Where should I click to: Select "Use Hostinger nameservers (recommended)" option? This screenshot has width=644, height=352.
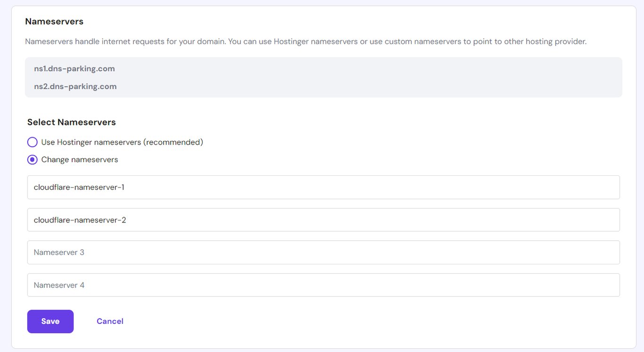point(32,142)
